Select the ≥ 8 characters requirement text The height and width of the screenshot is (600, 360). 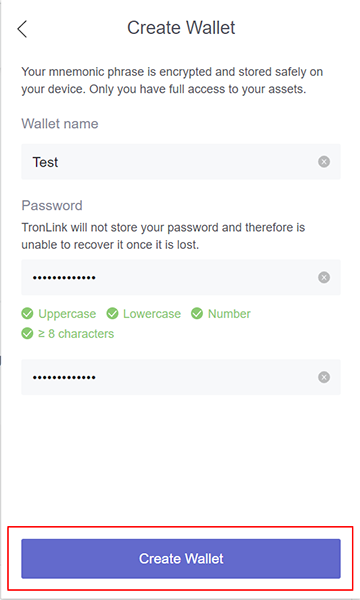pos(76,334)
